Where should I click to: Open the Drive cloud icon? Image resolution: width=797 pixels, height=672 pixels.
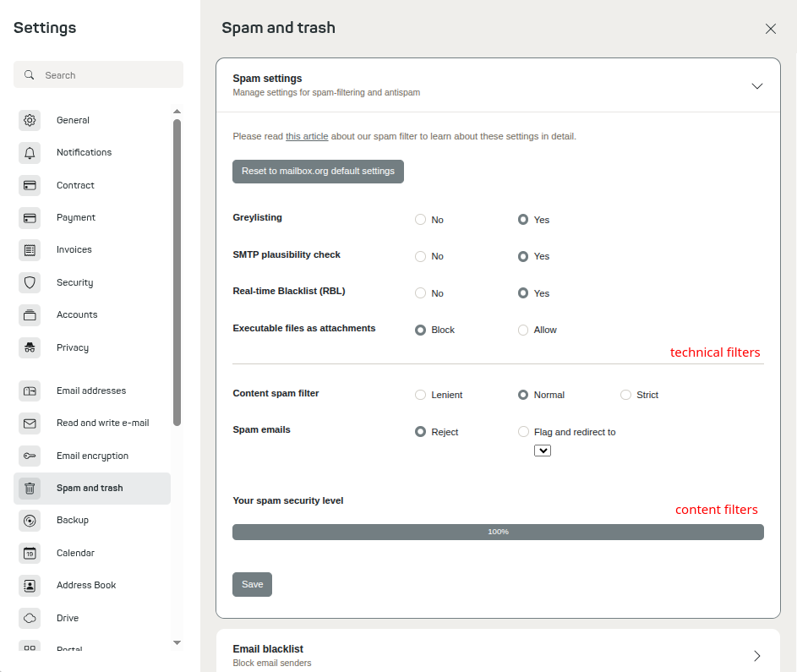click(30, 618)
